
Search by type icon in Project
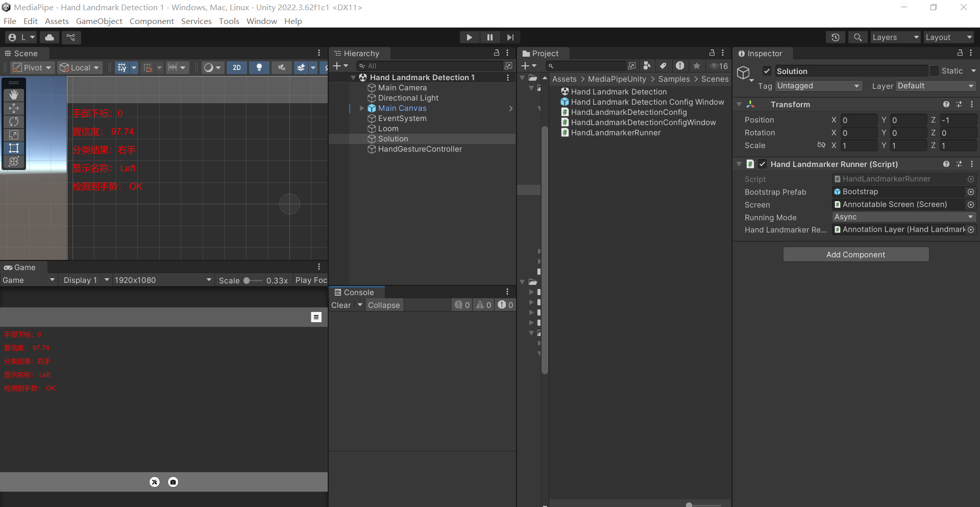647,66
